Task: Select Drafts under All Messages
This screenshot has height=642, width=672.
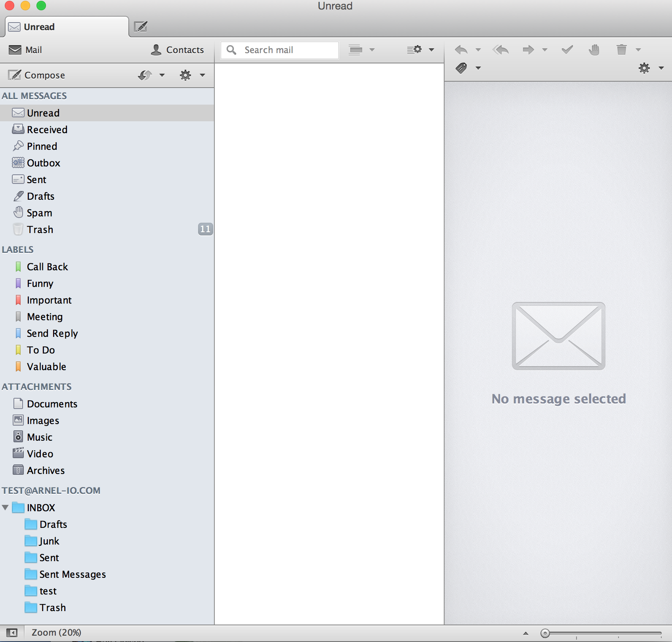Action: (x=107, y=196)
